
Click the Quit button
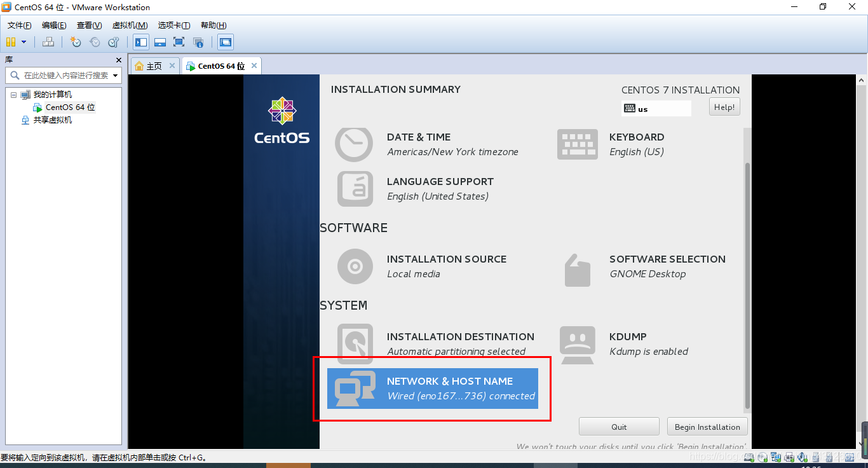pos(619,427)
